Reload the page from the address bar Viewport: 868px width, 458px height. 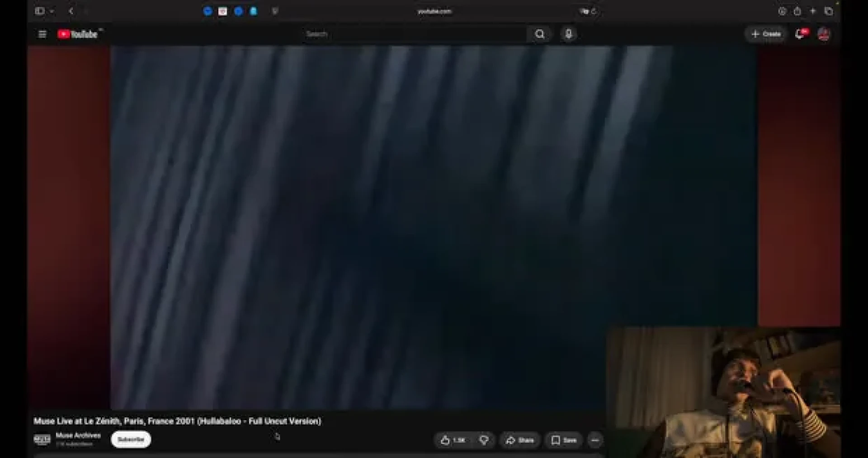coord(594,11)
